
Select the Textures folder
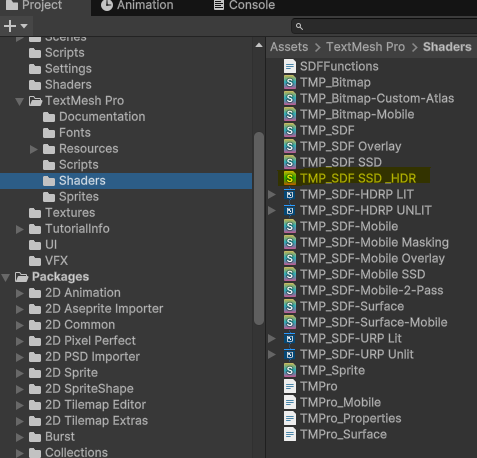[x=62, y=213]
